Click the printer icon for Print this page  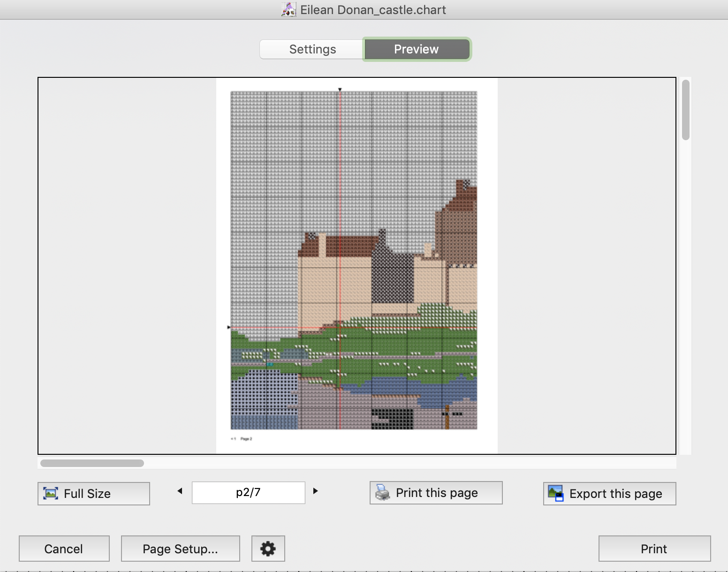click(383, 493)
